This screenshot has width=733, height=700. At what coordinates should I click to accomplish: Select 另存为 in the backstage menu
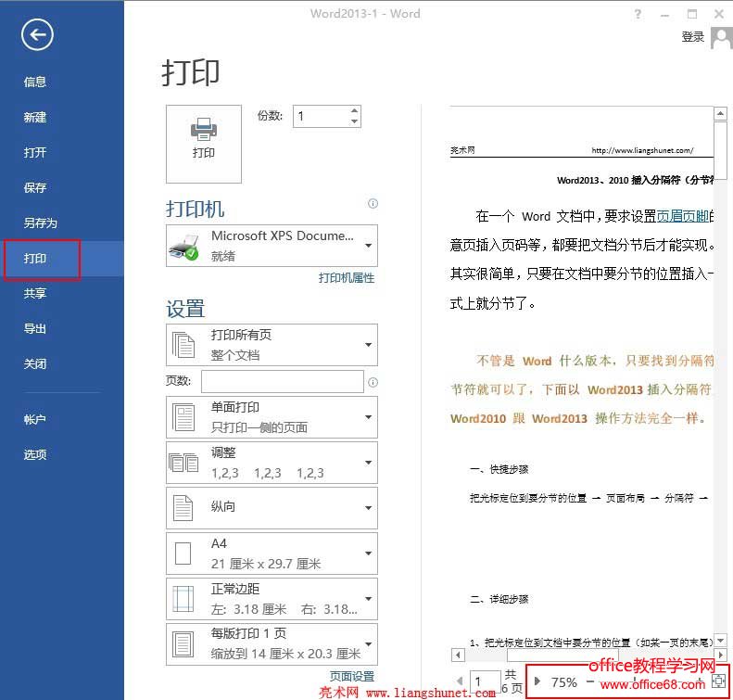[41, 223]
